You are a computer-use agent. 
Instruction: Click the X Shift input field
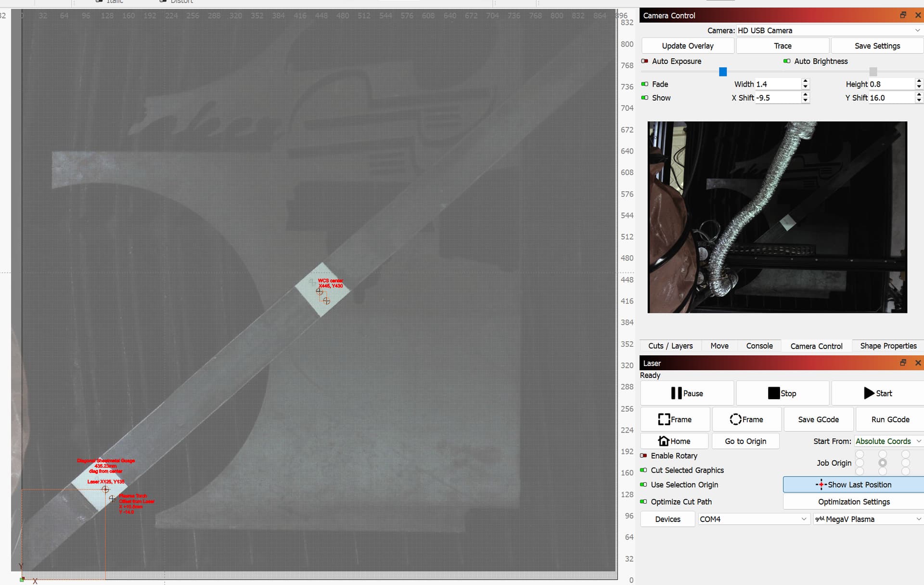point(778,98)
